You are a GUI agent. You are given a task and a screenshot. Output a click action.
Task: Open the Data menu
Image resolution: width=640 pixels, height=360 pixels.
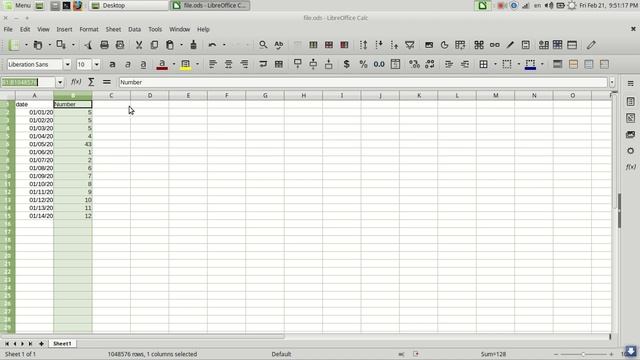134,29
